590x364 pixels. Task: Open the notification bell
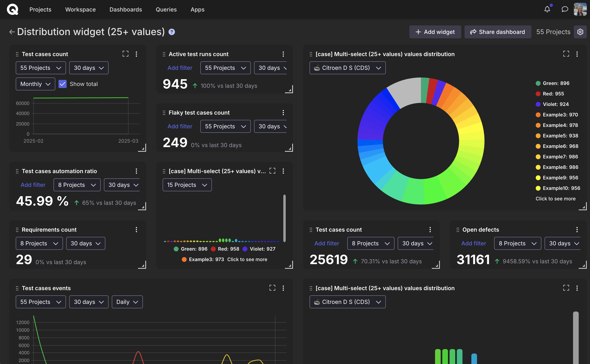click(547, 9)
